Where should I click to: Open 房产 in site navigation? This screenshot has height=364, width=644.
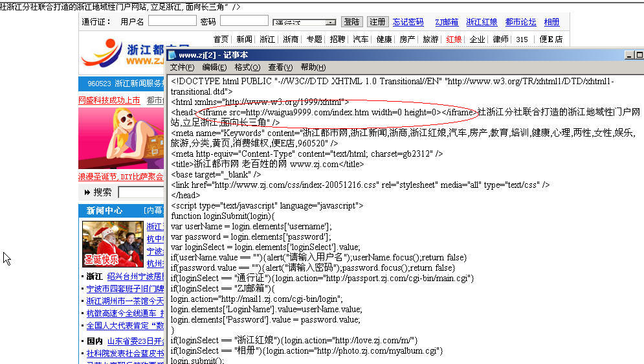(407, 40)
